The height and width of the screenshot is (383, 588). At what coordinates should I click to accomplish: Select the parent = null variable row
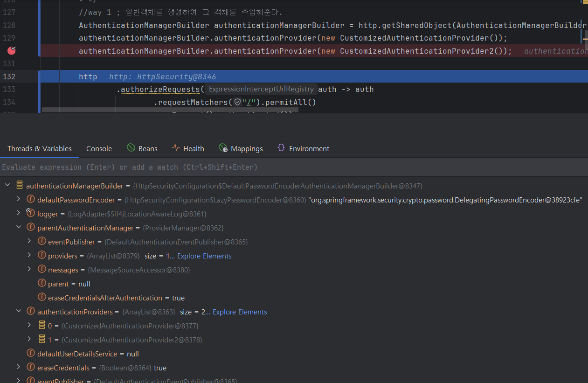(294, 284)
